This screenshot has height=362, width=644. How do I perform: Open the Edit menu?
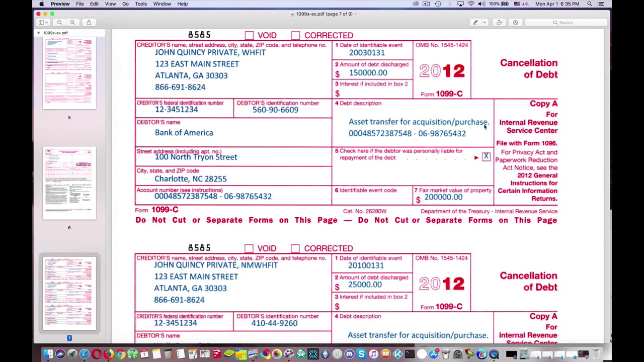[94, 4]
